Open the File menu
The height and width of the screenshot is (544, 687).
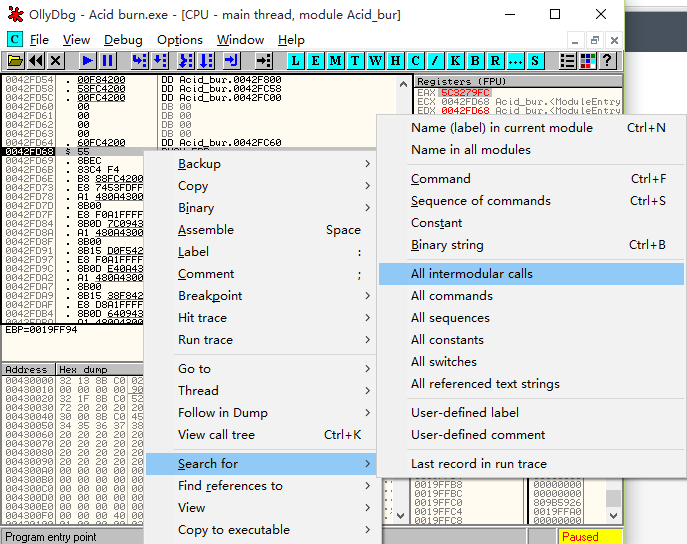tap(39, 40)
